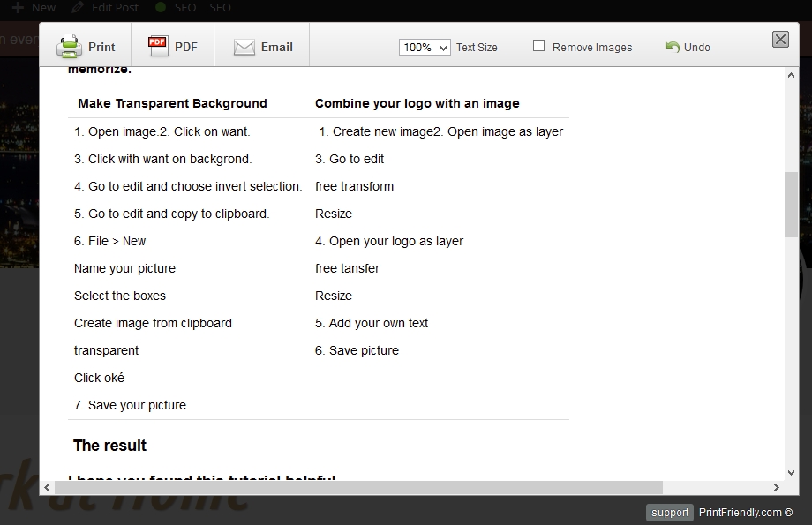The width and height of the screenshot is (812, 525).
Task: Click the right arrow of the horizontal scrollbar
Action: pos(775,486)
